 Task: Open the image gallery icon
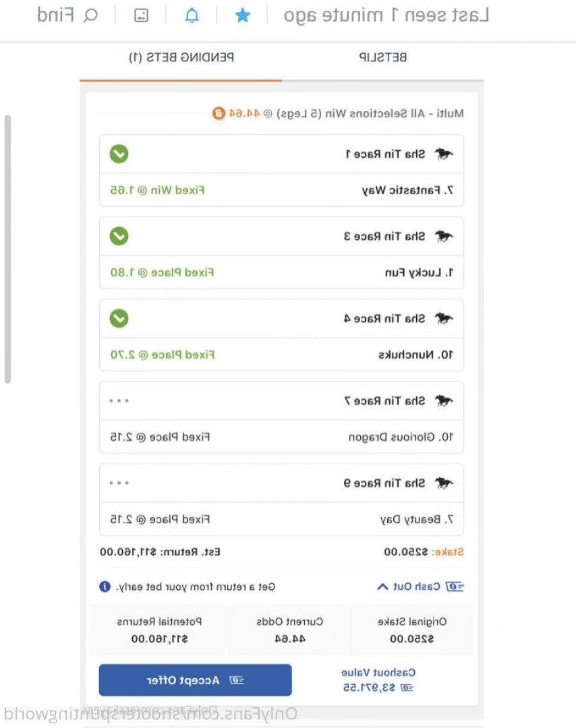[141, 16]
